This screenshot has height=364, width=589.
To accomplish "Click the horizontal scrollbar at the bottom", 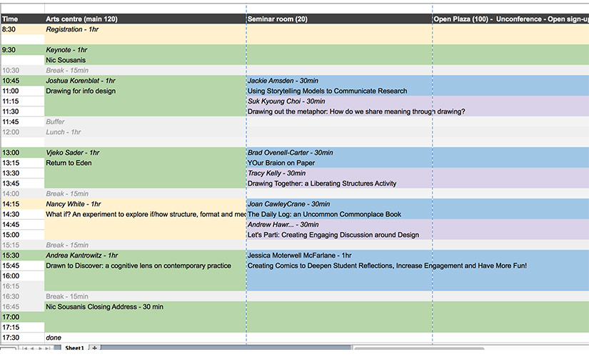I will click(419, 348).
